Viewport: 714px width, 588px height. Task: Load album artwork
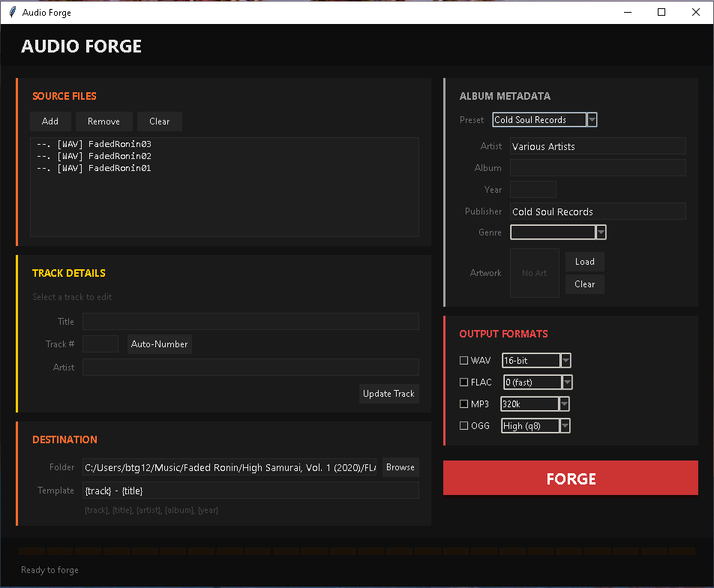tap(584, 261)
